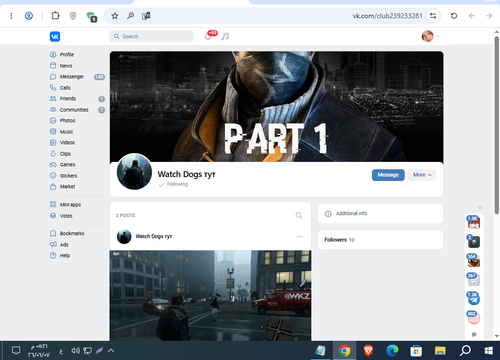Click the Clips sidebar icon
Image resolution: width=500 pixels, height=360 pixels.
[x=53, y=154]
